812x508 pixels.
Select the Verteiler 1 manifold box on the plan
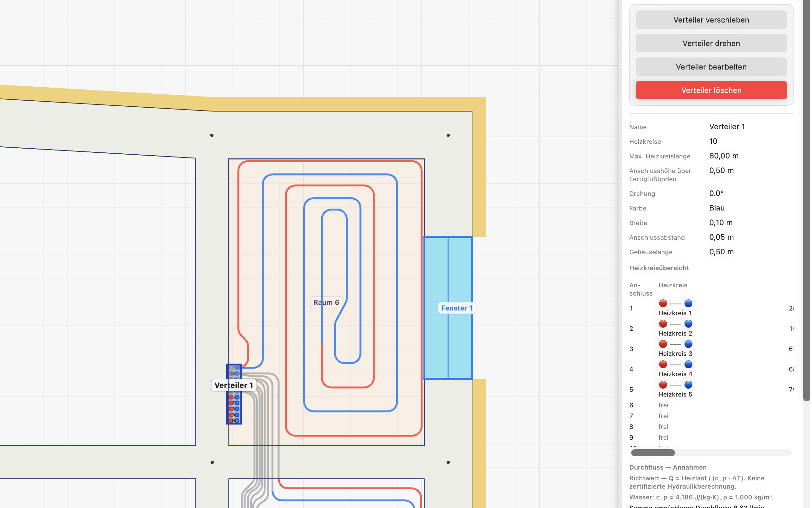(x=234, y=394)
